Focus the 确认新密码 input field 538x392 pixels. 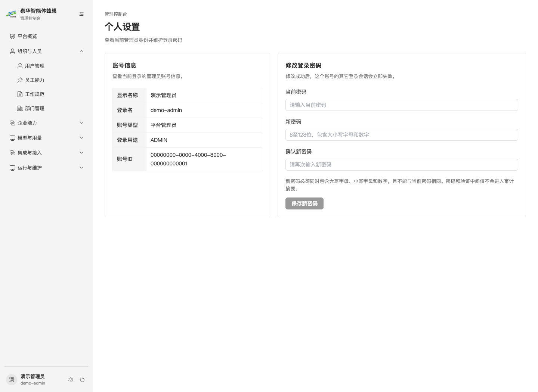coord(402,165)
